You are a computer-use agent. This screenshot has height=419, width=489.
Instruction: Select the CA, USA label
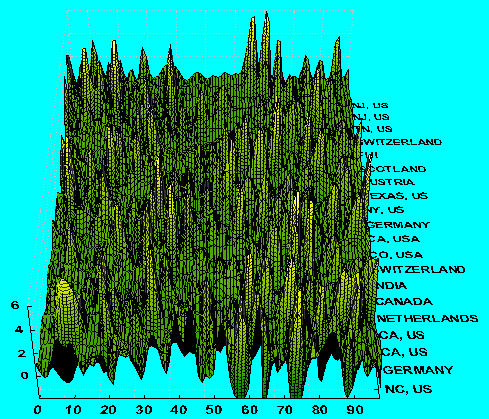(x=394, y=239)
